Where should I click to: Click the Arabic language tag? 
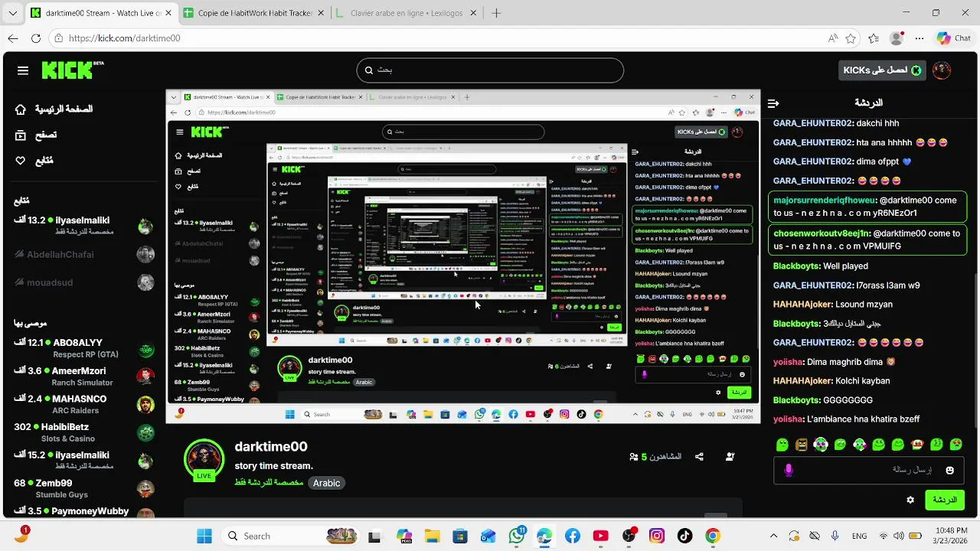326,483
